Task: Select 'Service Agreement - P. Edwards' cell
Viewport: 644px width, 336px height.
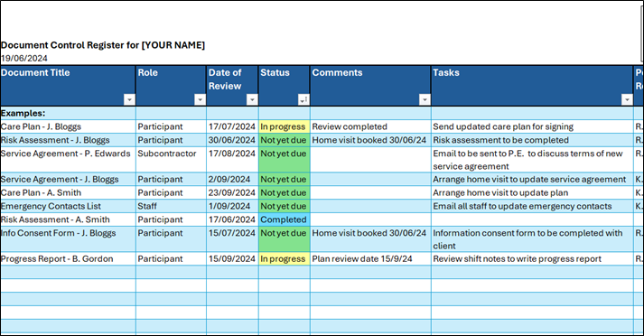Action: [x=68, y=160]
